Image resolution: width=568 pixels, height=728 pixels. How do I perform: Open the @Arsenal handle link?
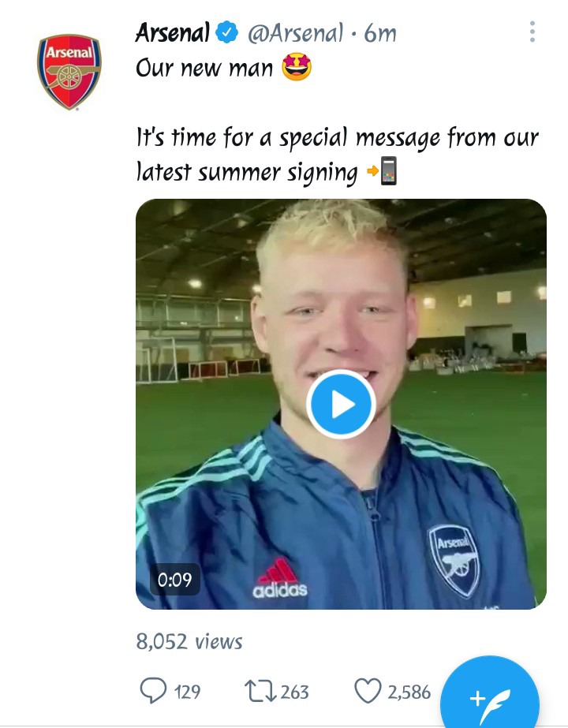point(296,33)
